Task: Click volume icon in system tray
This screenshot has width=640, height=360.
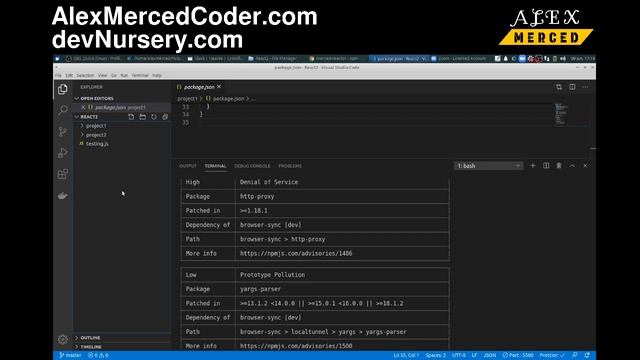Action: (563, 59)
